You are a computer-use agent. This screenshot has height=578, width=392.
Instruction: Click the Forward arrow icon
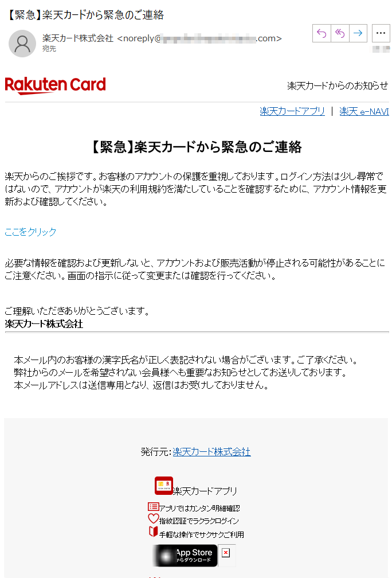[358, 33]
